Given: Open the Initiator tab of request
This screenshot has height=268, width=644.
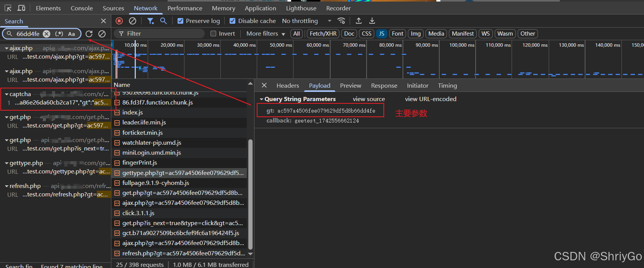Looking at the screenshot, I should pos(417,86).
